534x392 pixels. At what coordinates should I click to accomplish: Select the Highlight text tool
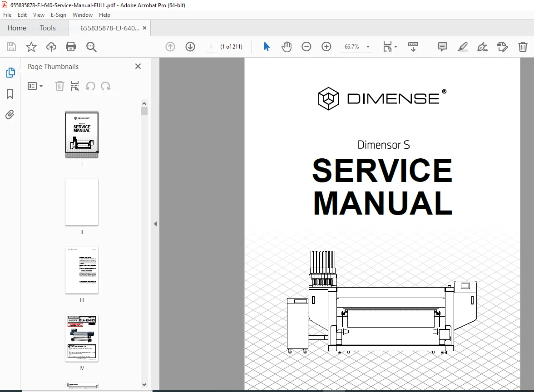click(462, 47)
